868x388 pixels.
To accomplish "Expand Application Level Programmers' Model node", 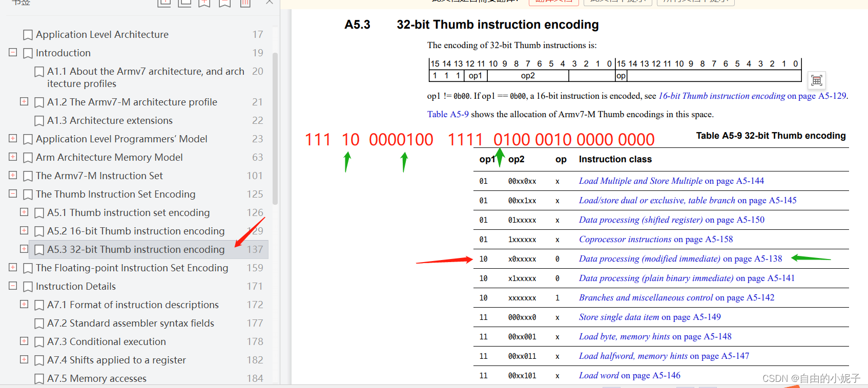I will tap(13, 138).
